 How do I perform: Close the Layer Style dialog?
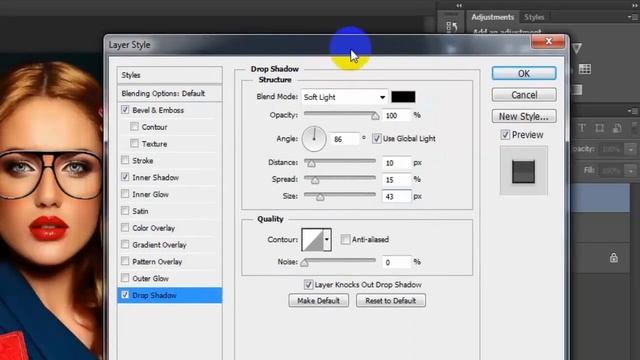548,41
